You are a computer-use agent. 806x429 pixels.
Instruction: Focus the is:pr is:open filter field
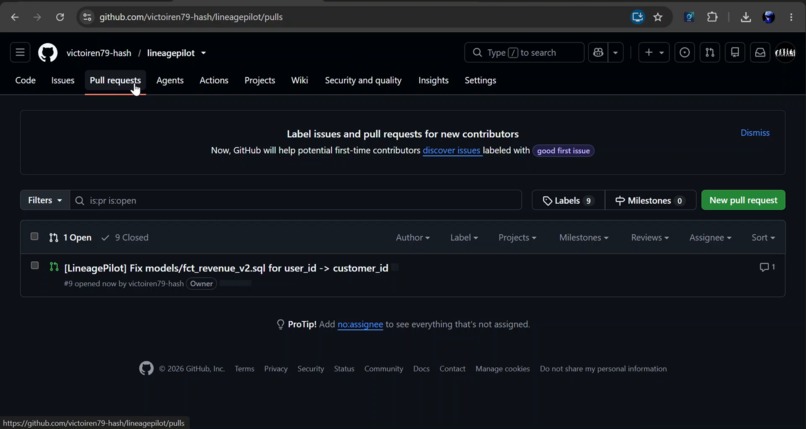[296, 200]
